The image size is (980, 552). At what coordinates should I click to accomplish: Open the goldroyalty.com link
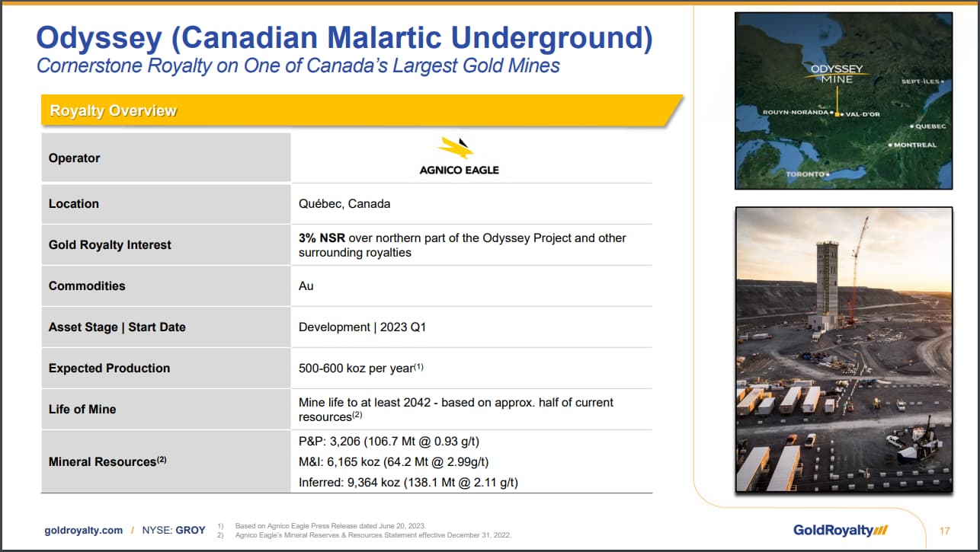pos(83,530)
